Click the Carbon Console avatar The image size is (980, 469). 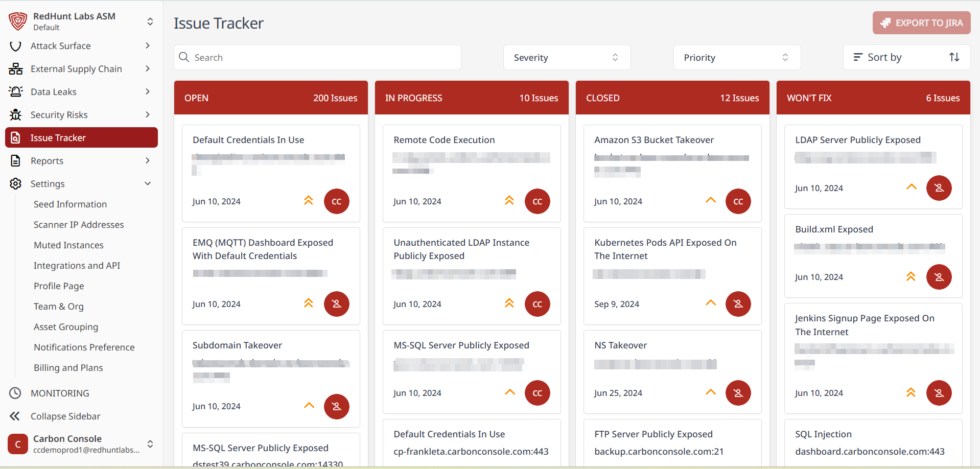coord(18,444)
